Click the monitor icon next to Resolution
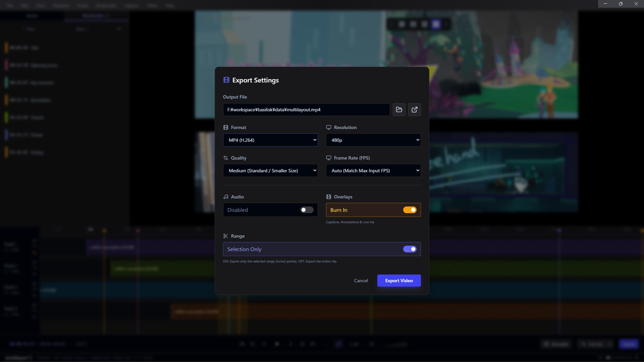The height and width of the screenshot is (362, 644). pyautogui.click(x=329, y=127)
